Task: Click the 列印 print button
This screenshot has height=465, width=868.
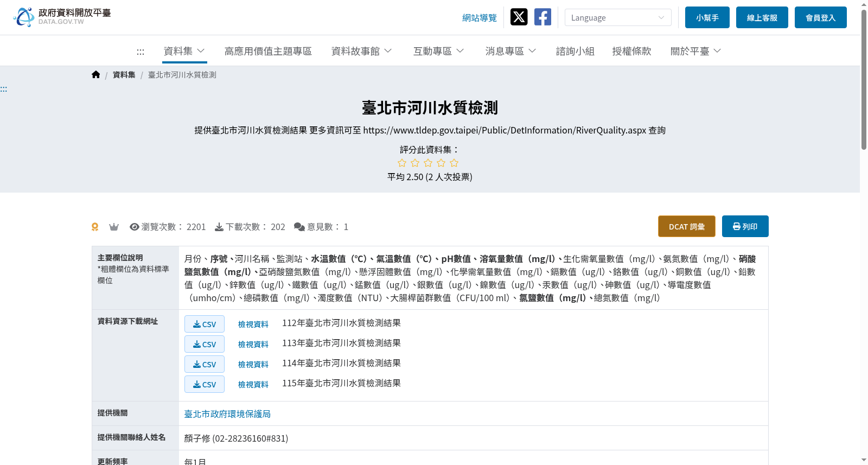Action: 745,226
